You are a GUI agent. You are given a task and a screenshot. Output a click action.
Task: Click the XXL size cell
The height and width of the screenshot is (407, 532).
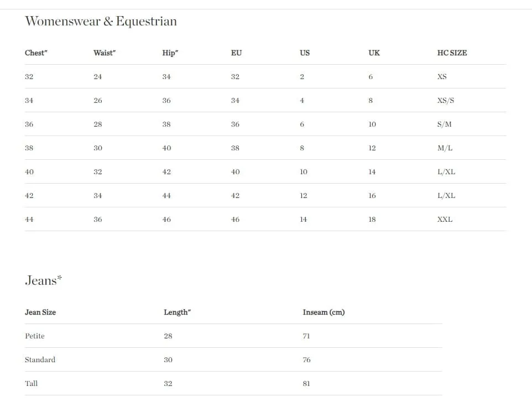click(445, 220)
